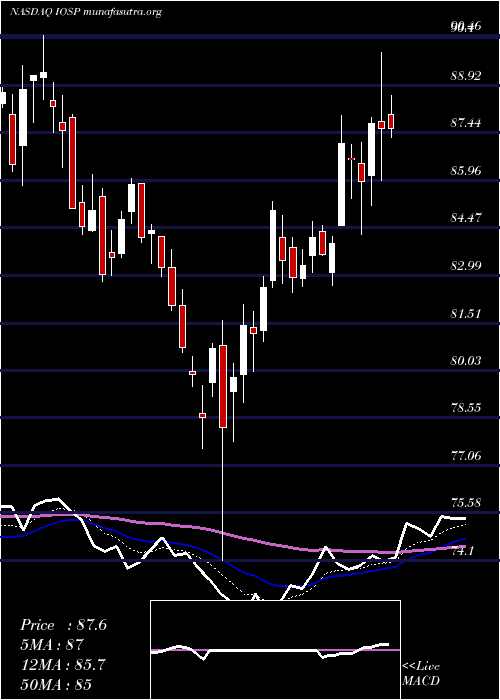Viewport: 500px width, 700px height.
Task: Click the candlestick with the long lower wick
Action: [x=222, y=386]
